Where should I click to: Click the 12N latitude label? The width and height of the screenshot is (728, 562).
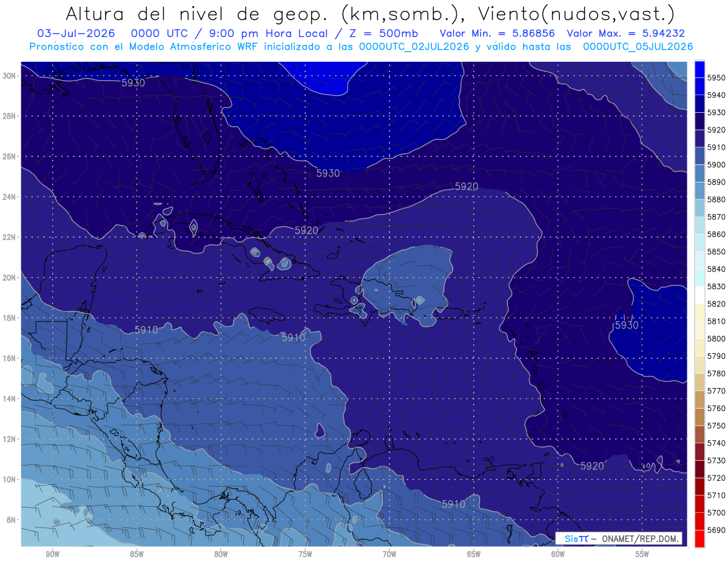(10, 439)
